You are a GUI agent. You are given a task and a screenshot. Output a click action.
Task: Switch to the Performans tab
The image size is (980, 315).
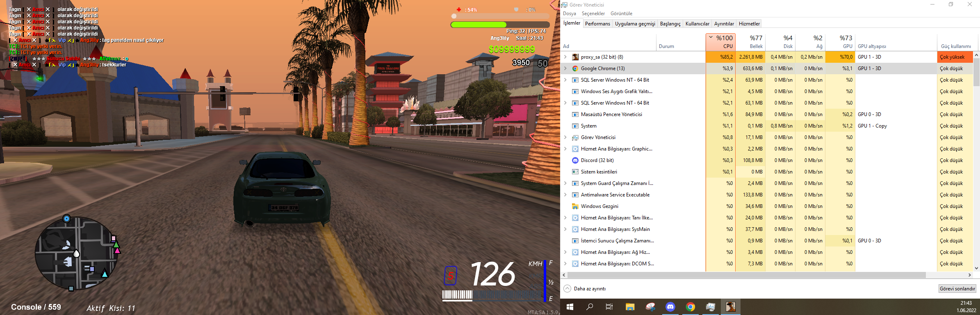pyautogui.click(x=597, y=24)
